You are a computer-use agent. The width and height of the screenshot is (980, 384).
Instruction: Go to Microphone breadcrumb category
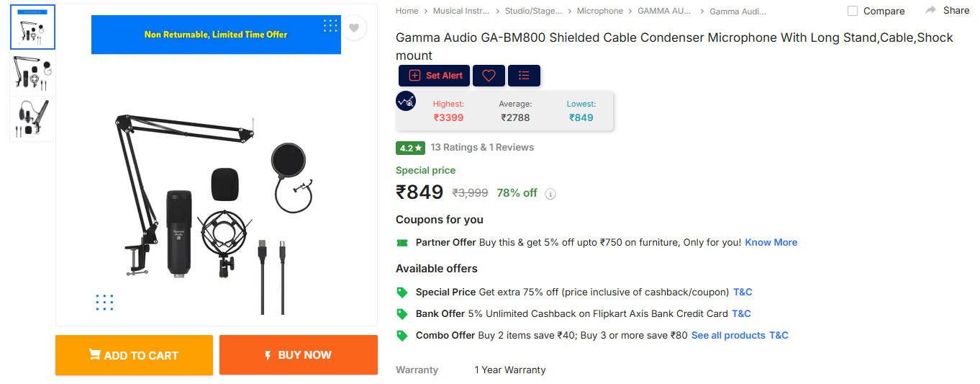(x=600, y=11)
